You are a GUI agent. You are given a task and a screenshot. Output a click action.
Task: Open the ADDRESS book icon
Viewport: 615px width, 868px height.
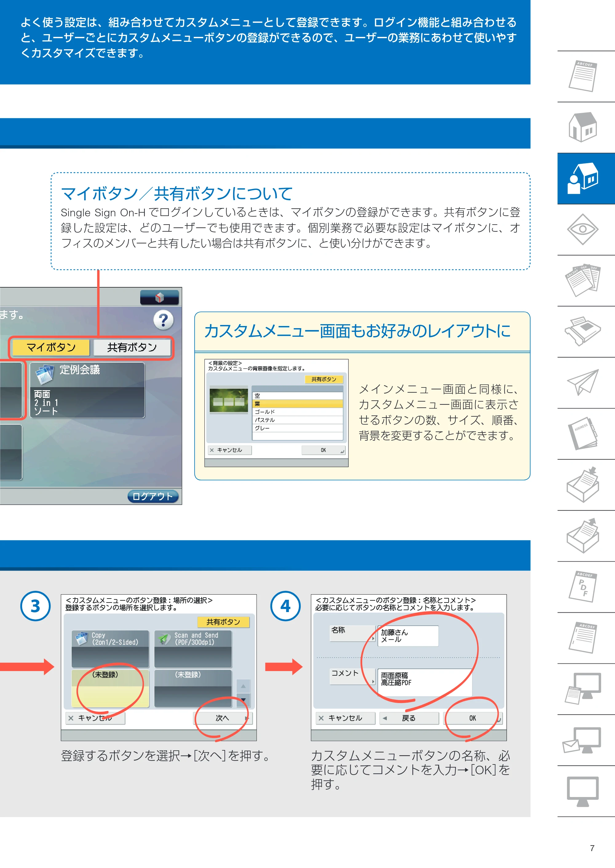[x=583, y=434]
